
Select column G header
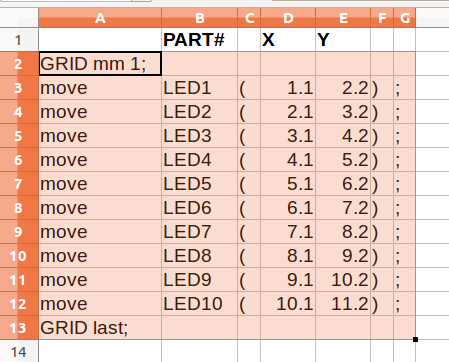[405, 18]
